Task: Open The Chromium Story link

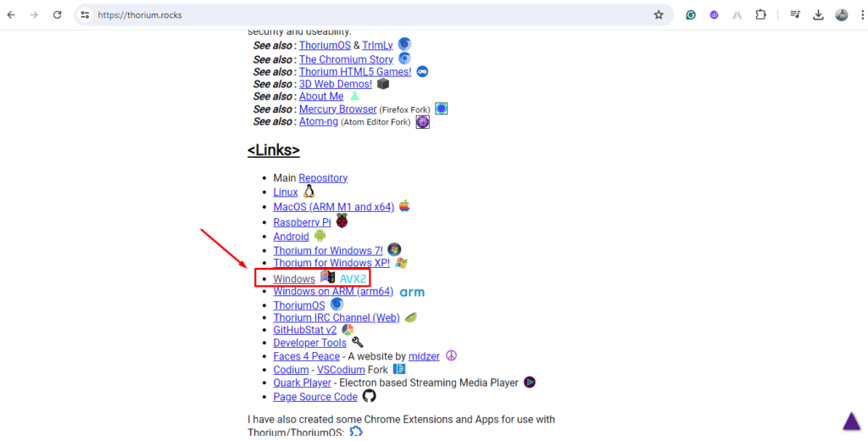Action: tap(346, 59)
